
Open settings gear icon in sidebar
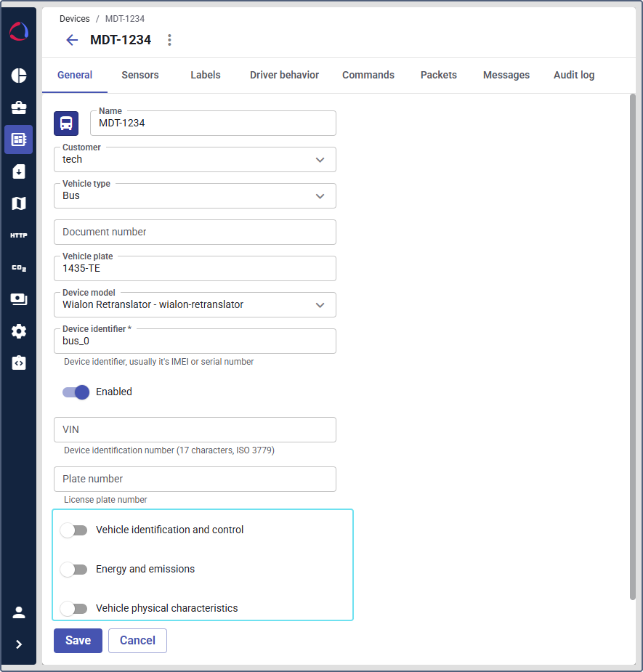click(x=19, y=331)
